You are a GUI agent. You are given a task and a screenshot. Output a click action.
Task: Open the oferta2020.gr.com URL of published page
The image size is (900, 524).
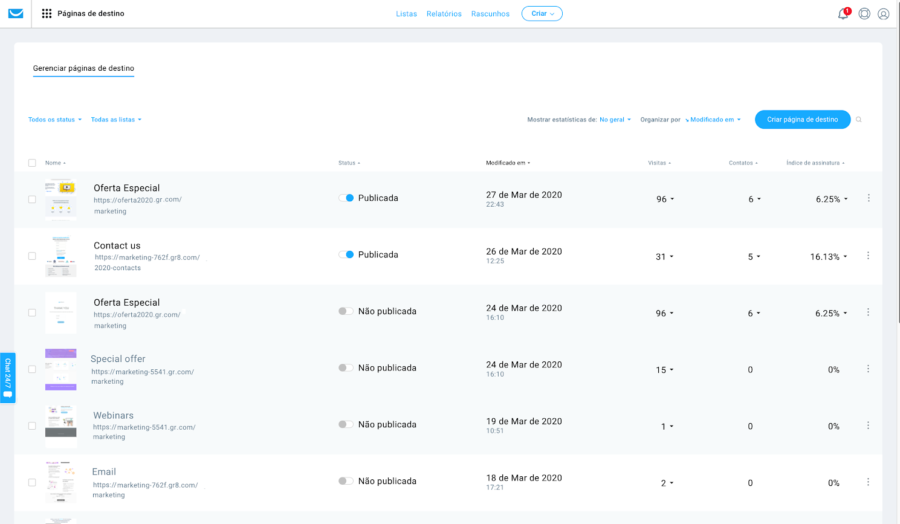coord(138,205)
